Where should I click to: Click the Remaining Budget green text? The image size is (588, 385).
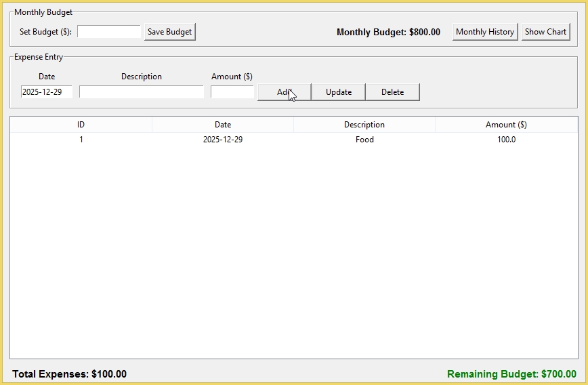tap(511, 374)
